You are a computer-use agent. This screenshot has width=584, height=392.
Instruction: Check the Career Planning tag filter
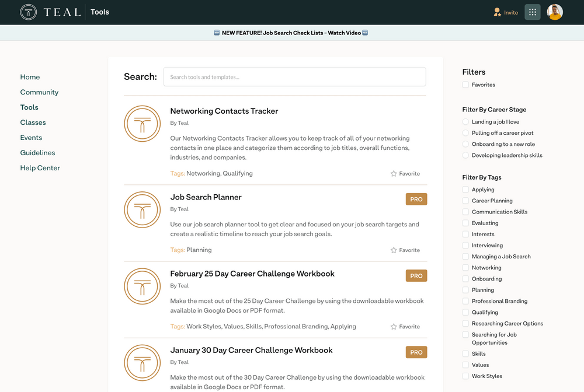click(x=465, y=201)
